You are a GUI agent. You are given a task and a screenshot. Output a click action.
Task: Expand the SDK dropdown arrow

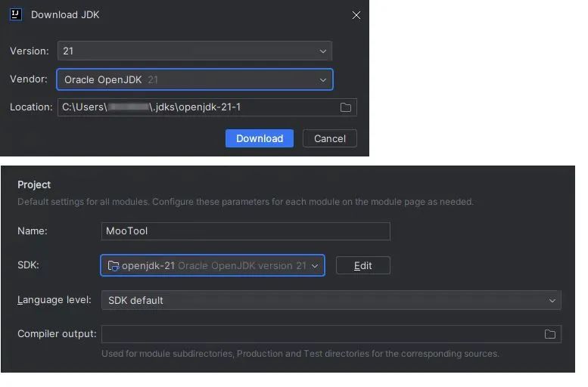[315, 265]
